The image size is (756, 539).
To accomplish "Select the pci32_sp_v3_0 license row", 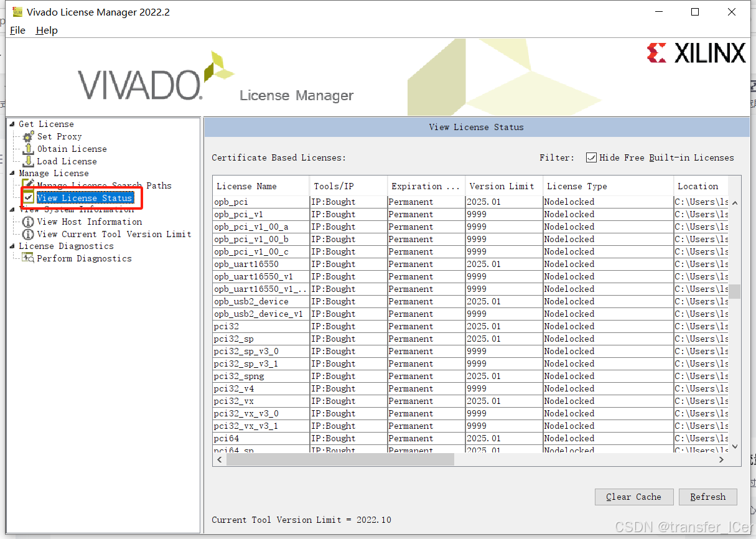I will click(470, 351).
